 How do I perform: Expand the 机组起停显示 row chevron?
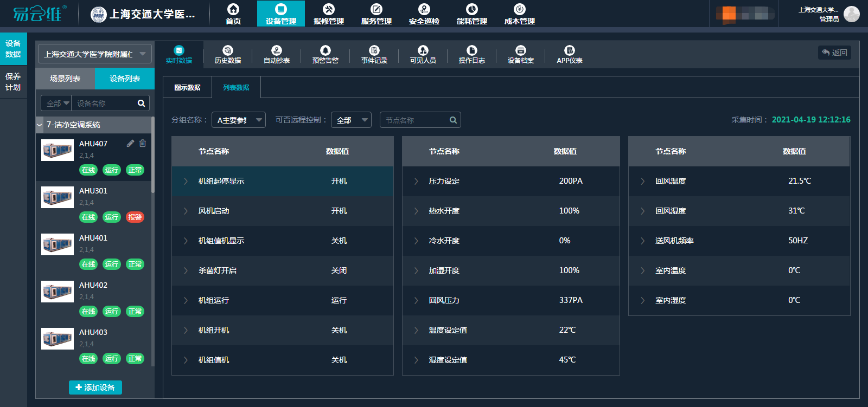(186, 182)
